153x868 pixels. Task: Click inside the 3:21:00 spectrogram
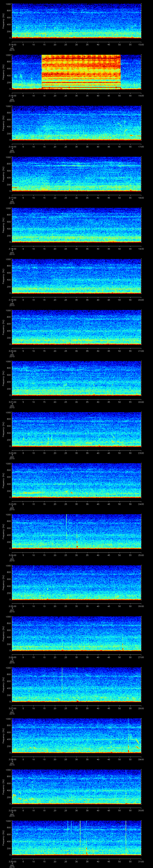coord(77,378)
